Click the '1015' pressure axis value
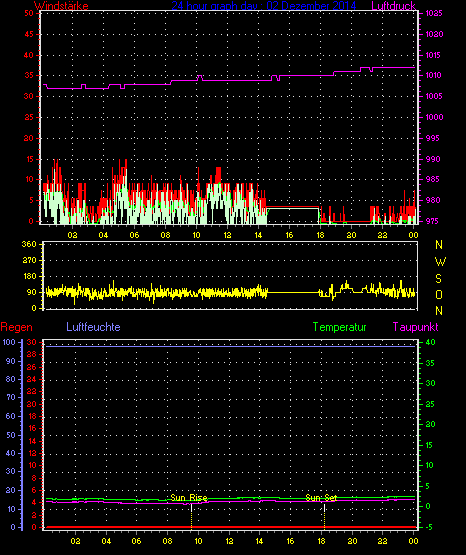 [433, 55]
